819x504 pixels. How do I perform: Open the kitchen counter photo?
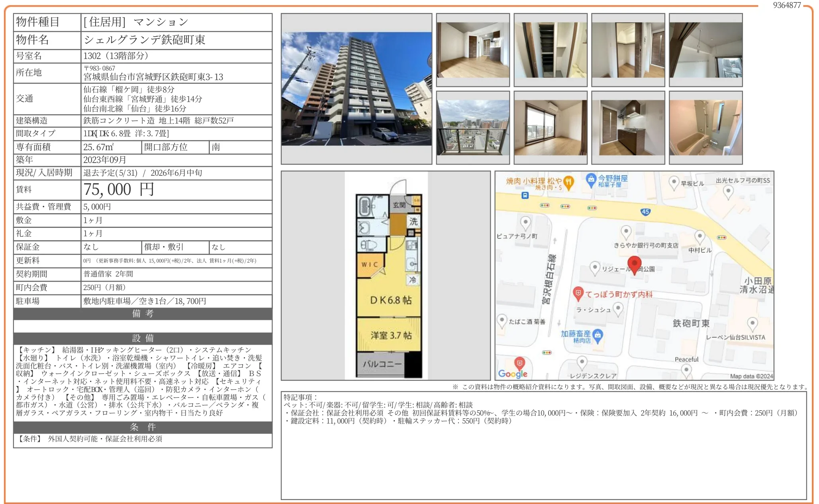pos(628,127)
